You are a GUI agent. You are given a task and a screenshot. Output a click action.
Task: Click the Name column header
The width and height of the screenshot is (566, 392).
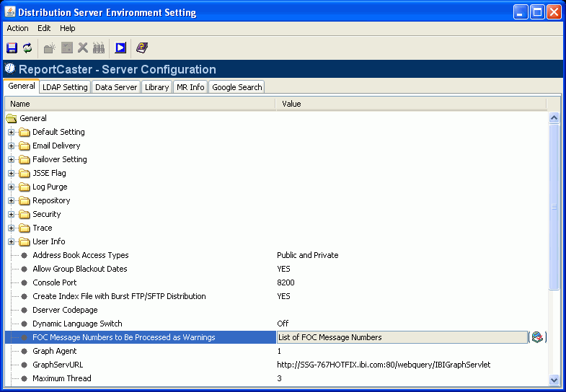(x=140, y=104)
